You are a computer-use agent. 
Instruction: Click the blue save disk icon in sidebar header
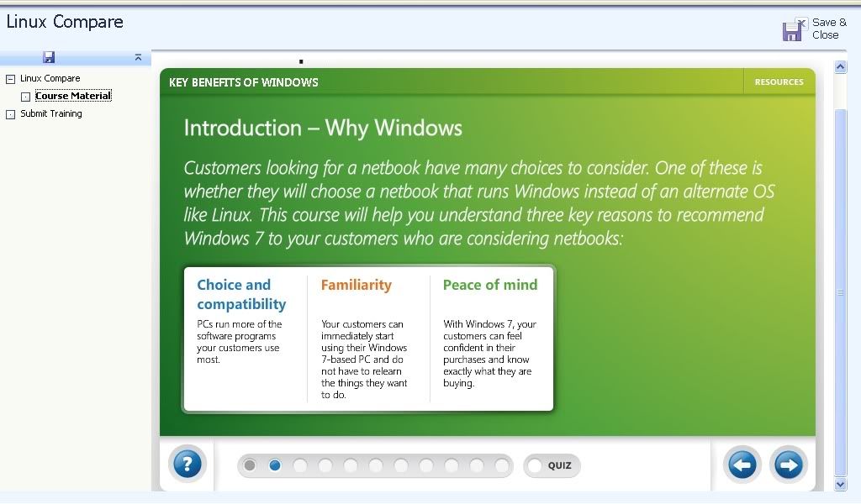coord(49,57)
